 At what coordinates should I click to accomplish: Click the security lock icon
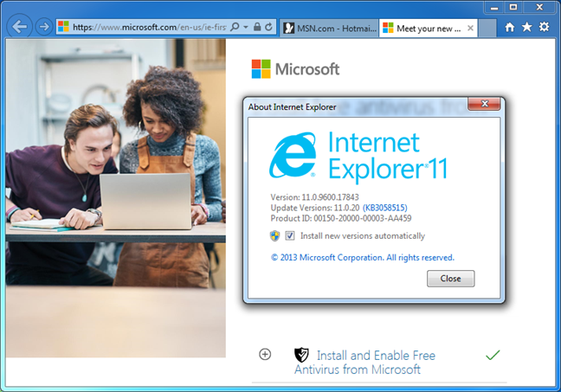pos(257,27)
